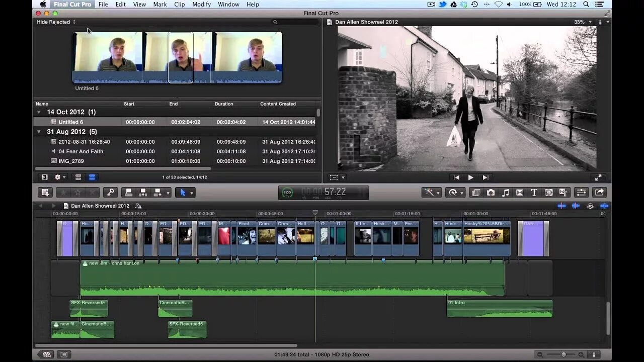644x362 pixels.
Task: Open the Edit menu
Action: (121, 4)
